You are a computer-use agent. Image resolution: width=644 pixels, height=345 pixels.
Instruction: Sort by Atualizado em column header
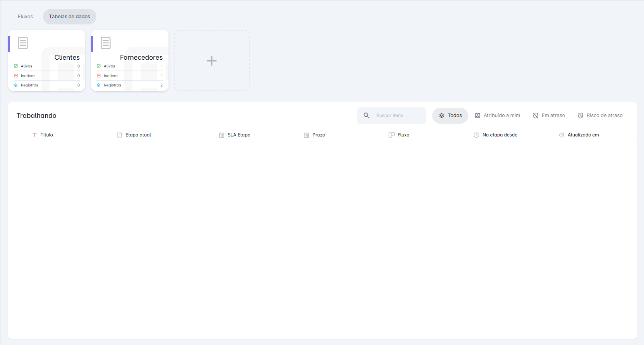(x=583, y=135)
